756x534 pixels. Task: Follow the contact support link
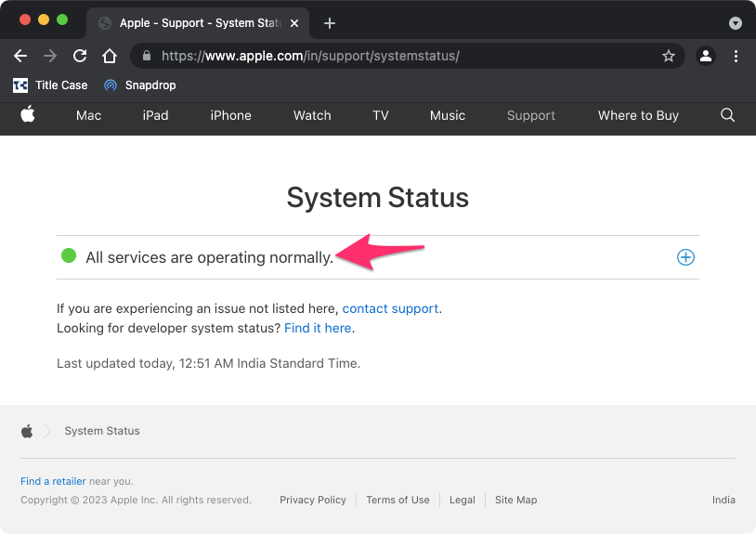[390, 308]
